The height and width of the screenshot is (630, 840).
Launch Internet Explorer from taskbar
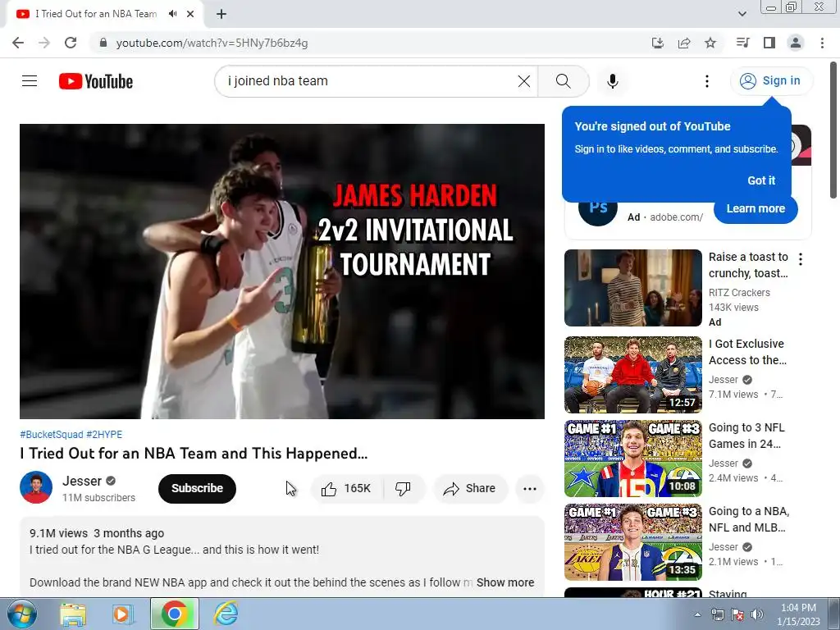click(x=226, y=614)
